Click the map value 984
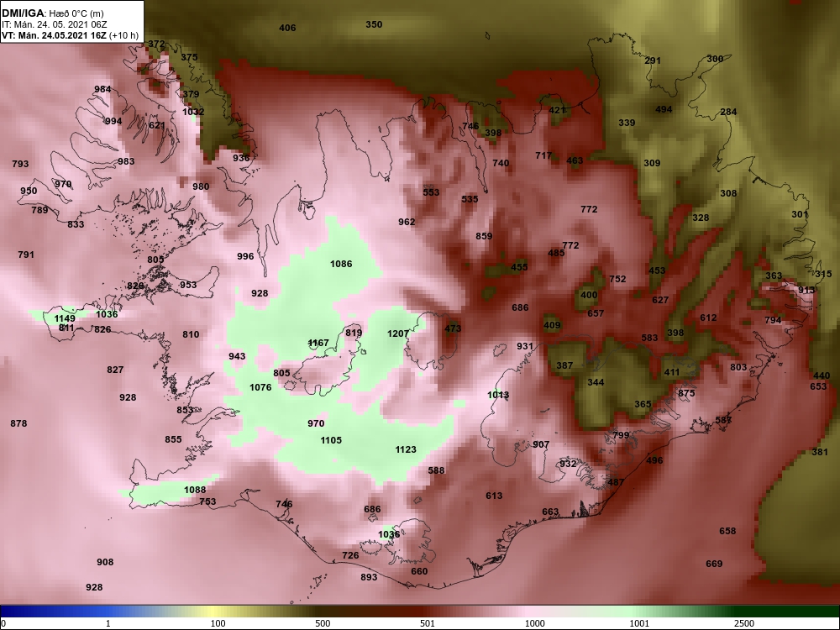The height and width of the screenshot is (630, 840). tap(102, 90)
